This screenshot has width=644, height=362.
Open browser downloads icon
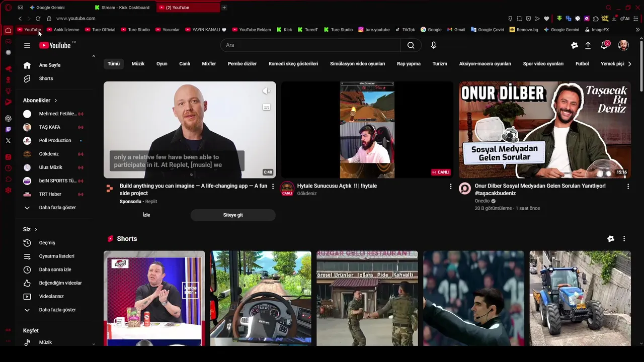point(614,19)
